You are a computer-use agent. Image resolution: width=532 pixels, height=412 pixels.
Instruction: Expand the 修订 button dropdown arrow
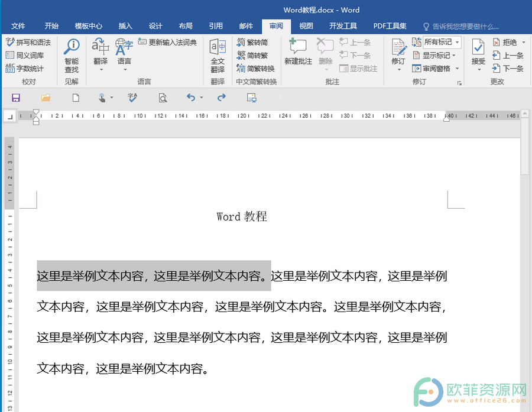[x=399, y=70]
